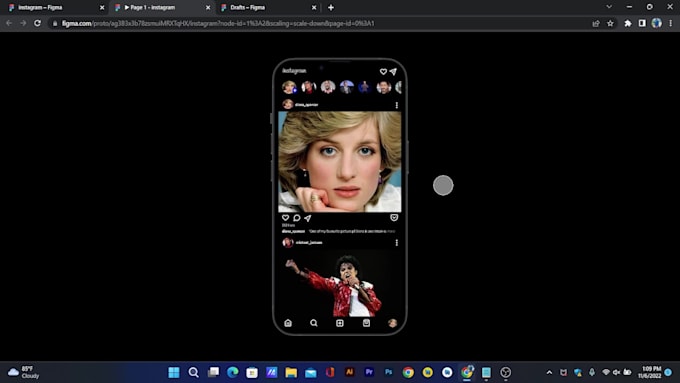Expand the tab search chevron
This screenshot has height=383, width=680.
point(609,7)
